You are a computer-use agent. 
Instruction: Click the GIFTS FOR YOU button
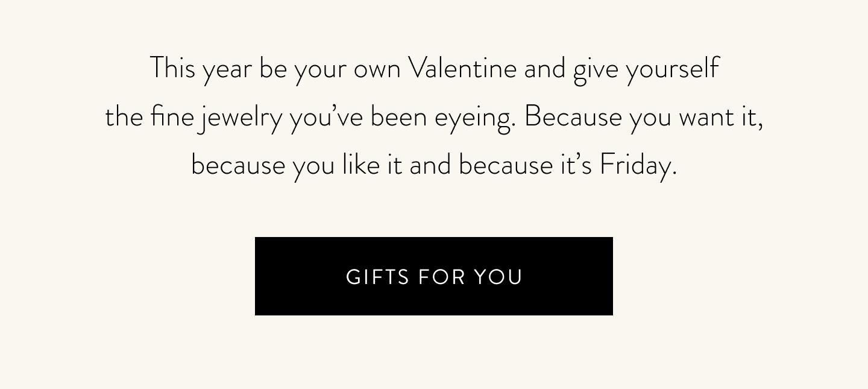click(434, 276)
